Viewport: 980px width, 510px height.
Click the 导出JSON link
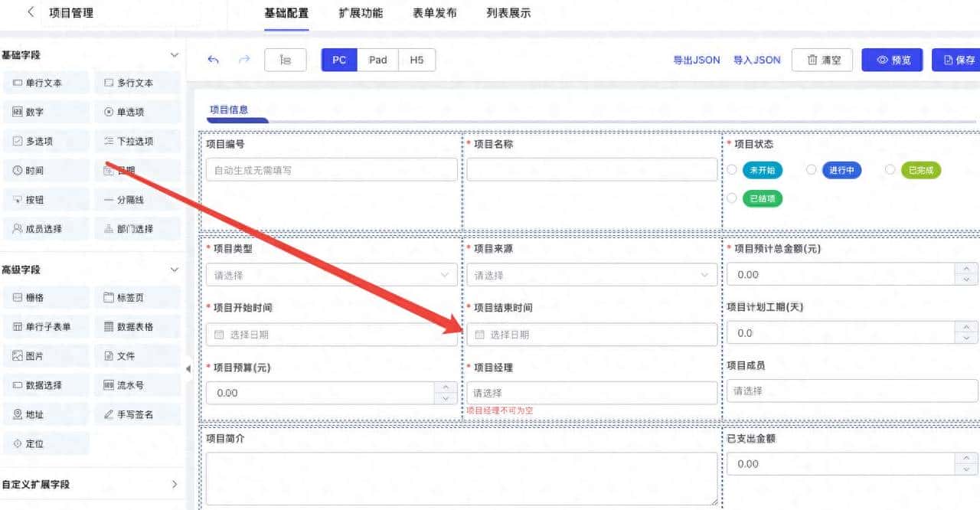[x=697, y=59]
